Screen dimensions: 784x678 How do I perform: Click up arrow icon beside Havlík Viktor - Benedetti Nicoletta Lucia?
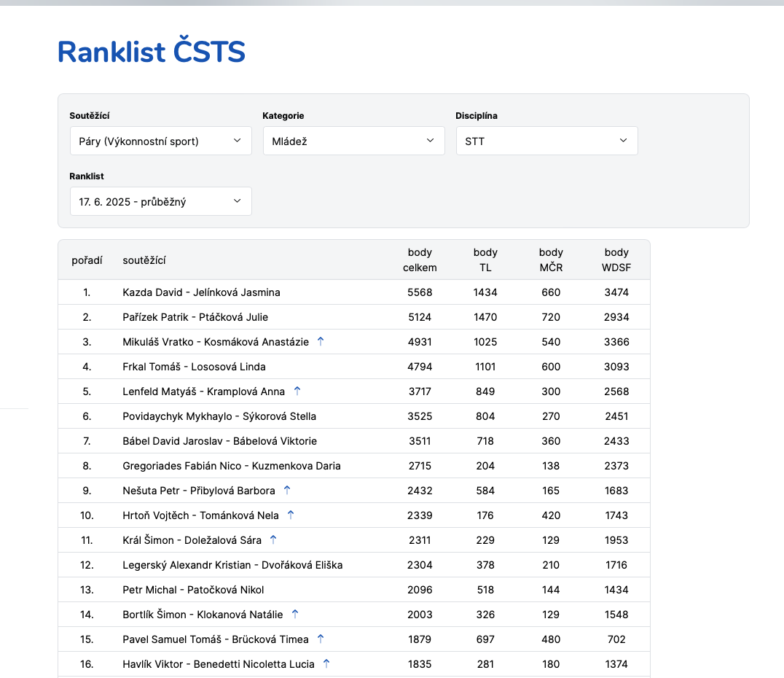[326, 663]
